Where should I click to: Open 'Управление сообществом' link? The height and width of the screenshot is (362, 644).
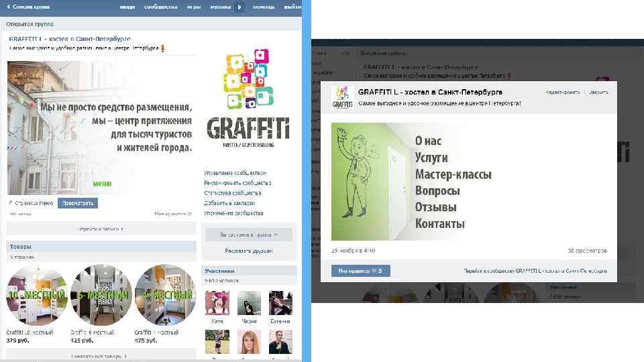235,173
